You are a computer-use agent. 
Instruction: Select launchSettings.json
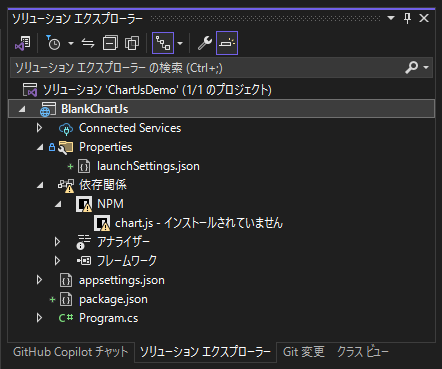(x=148, y=166)
